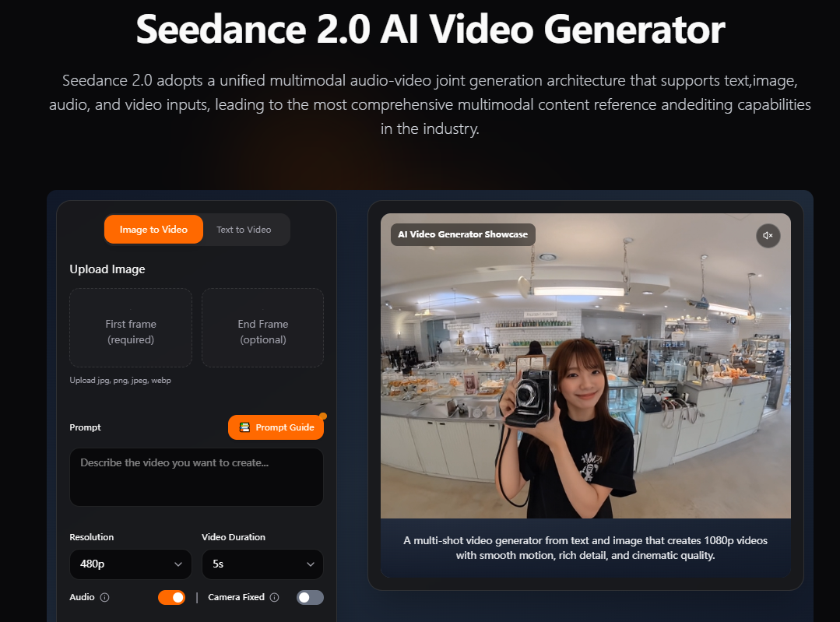Click the Audio info icon
Image resolution: width=840 pixels, height=622 pixels.
(105, 597)
